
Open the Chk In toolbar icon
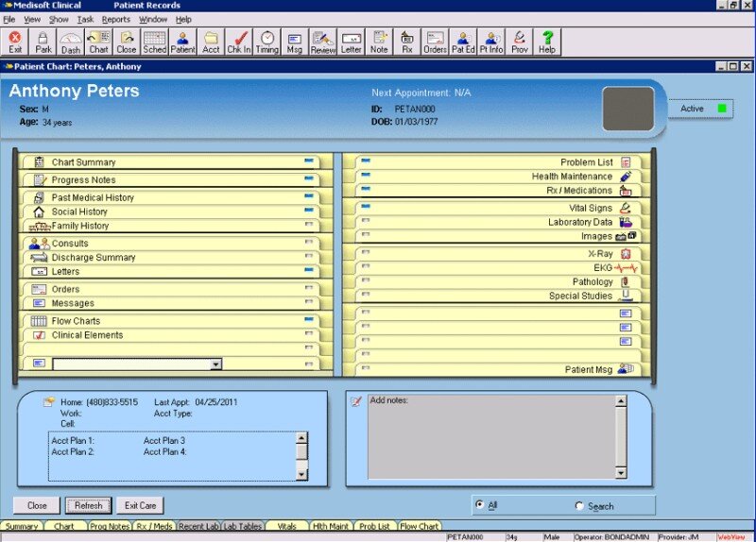239,42
